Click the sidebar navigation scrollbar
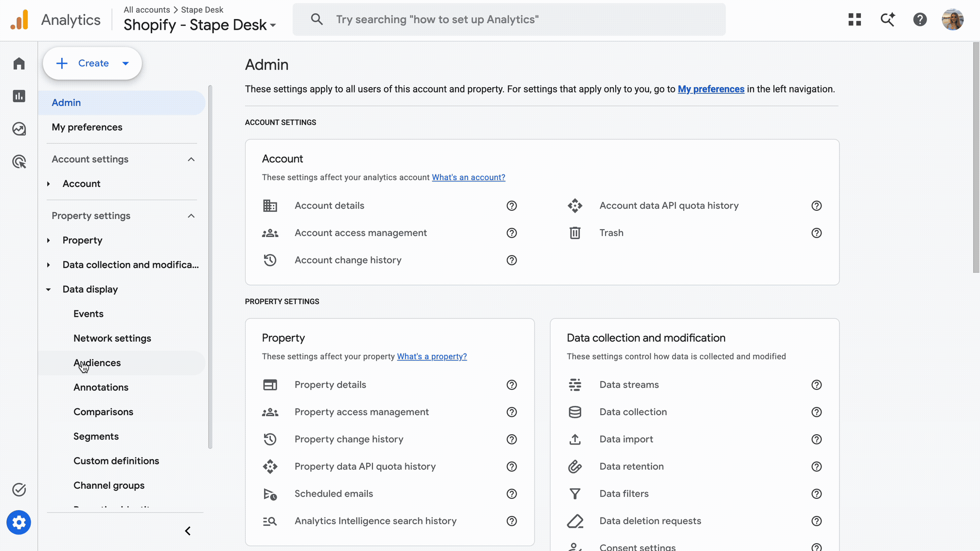 210,267
